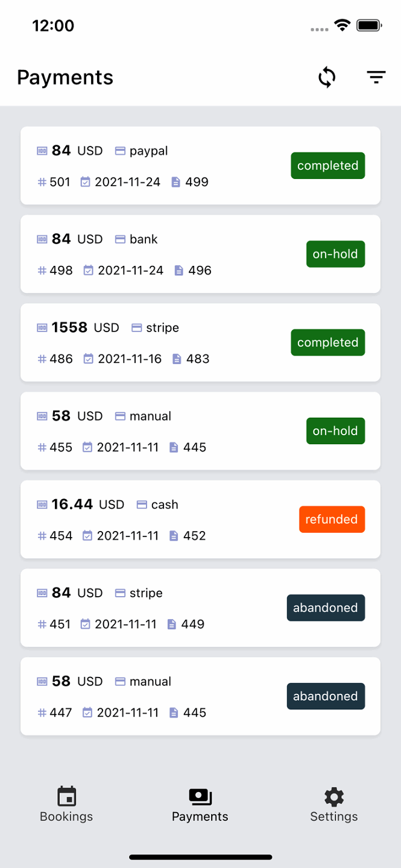Tap the on-hold badge on bank payment
The height and width of the screenshot is (868, 401).
[335, 254]
